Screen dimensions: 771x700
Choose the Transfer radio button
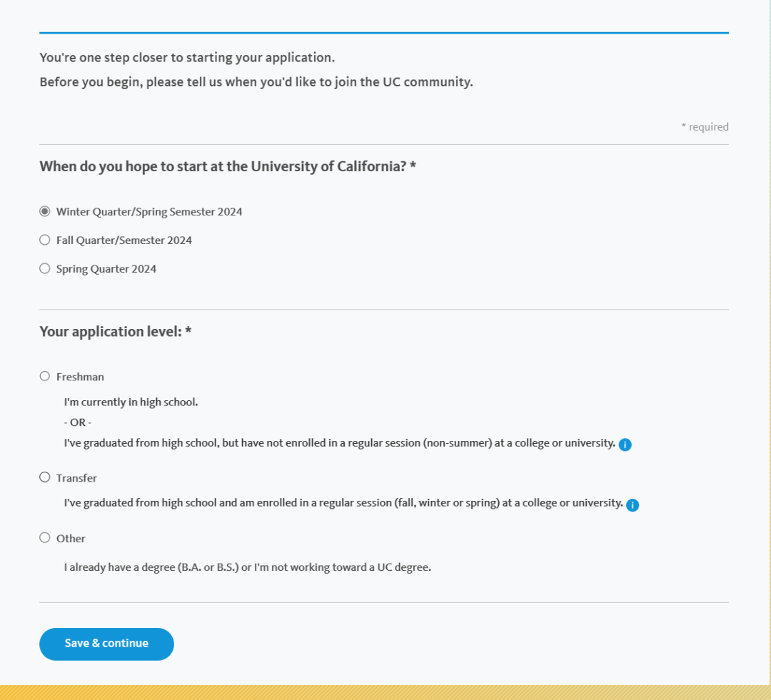click(45, 477)
